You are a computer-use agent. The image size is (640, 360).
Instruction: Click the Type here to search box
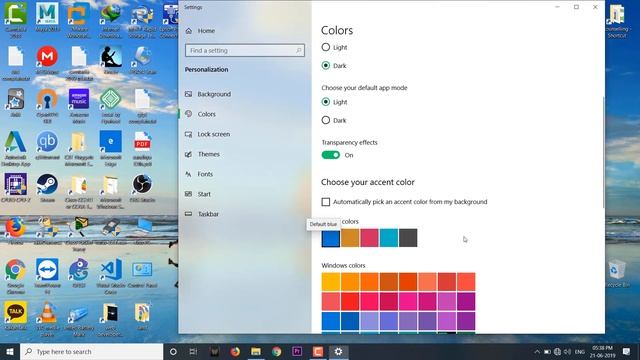coord(91,351)
